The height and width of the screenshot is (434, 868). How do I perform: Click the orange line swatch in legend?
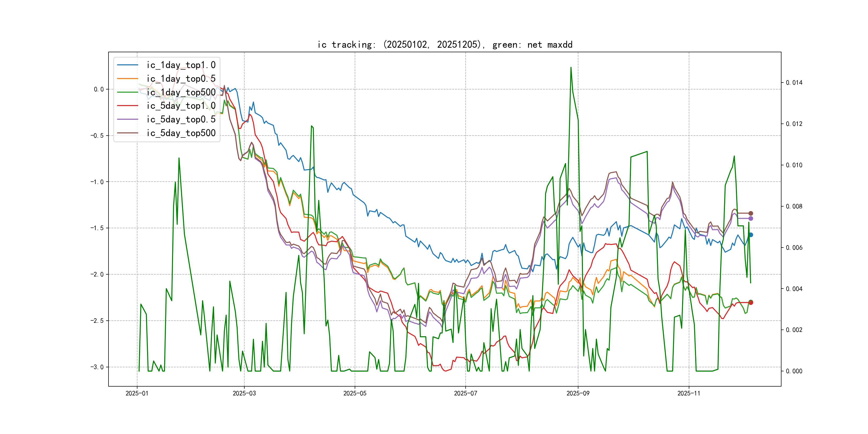(128, 78)
